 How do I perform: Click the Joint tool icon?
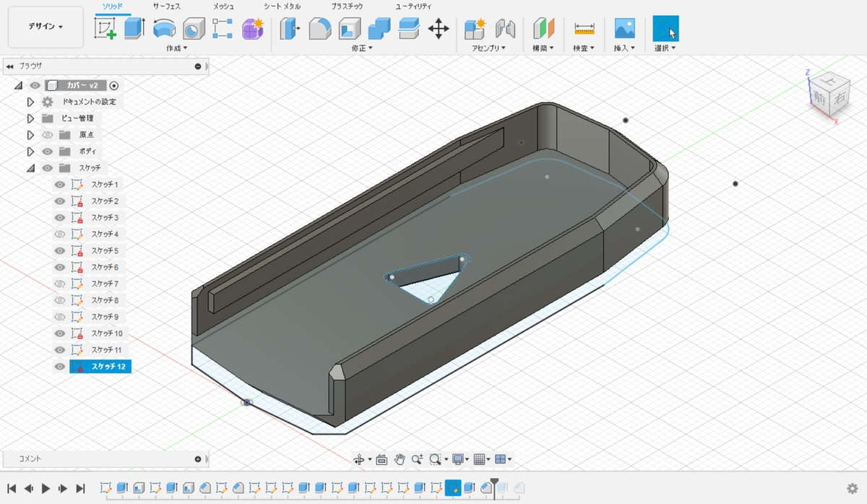pyautogui.click(x=506, y=29)
